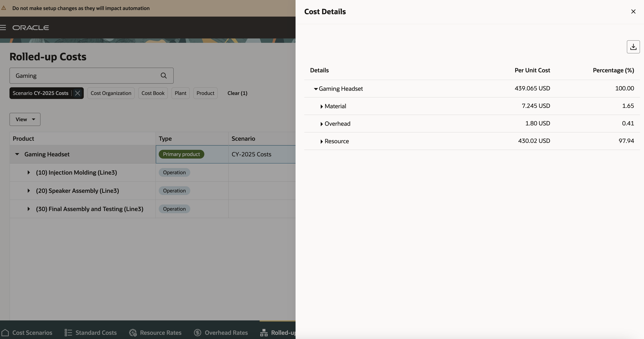Click the search magnifier icon

pos(163,75)
